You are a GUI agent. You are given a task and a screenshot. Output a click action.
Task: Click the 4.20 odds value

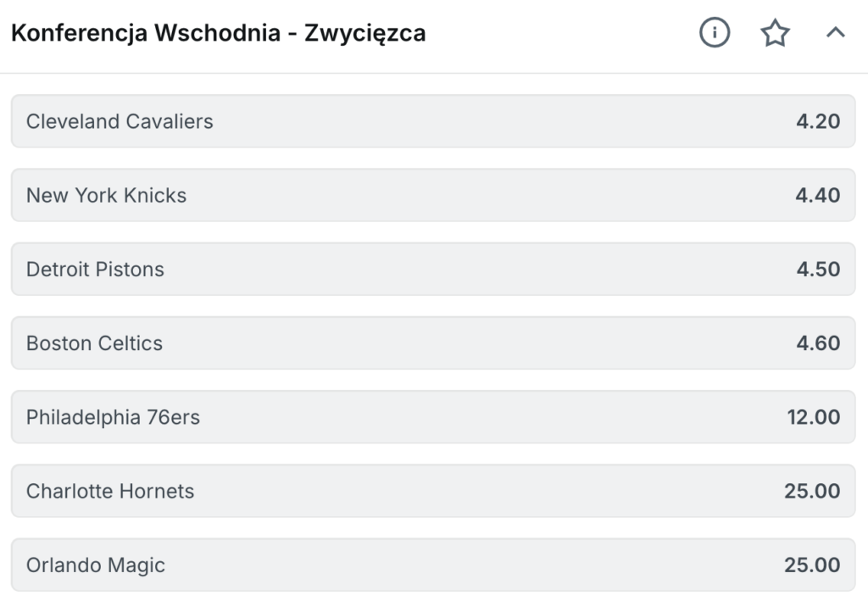tap(818, 121)
